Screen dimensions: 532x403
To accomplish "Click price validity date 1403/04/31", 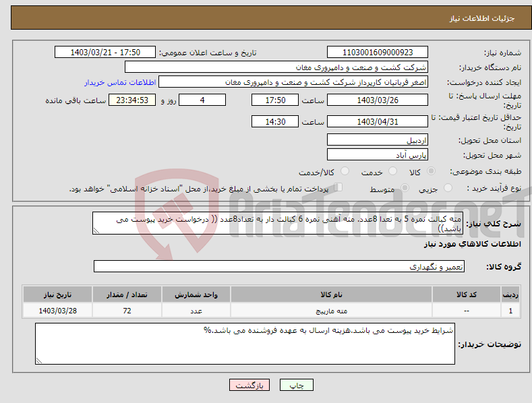I will pyautogui.click(x=378, y=121).
